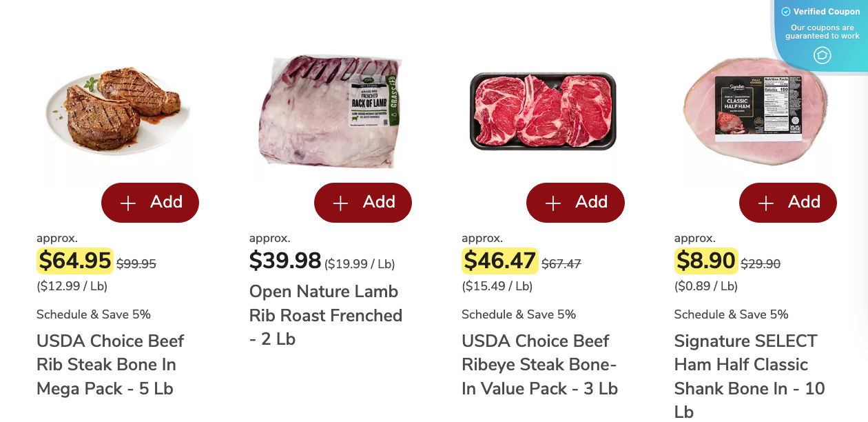Click the plus icon on the ham Add button
868x422 pixels.
(x=765, y=202)
